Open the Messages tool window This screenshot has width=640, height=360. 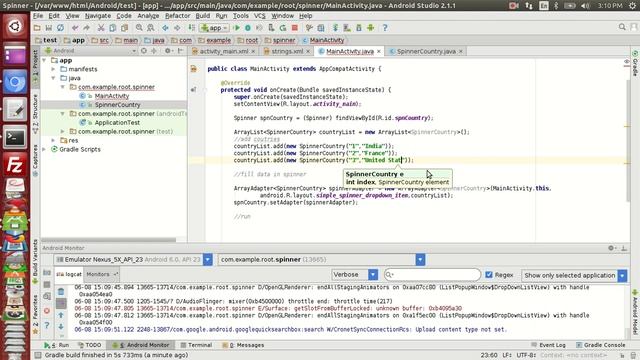(243, 345)
